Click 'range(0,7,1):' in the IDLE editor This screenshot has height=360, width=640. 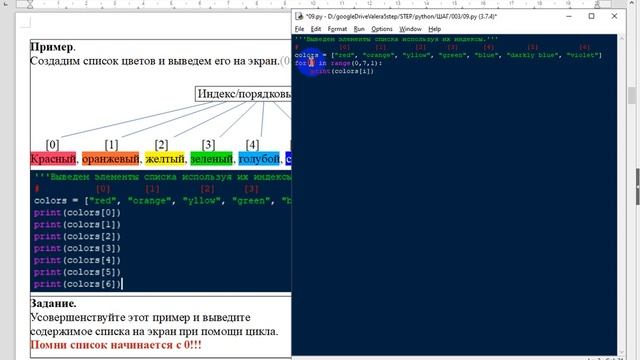click(x=356, y=63)
